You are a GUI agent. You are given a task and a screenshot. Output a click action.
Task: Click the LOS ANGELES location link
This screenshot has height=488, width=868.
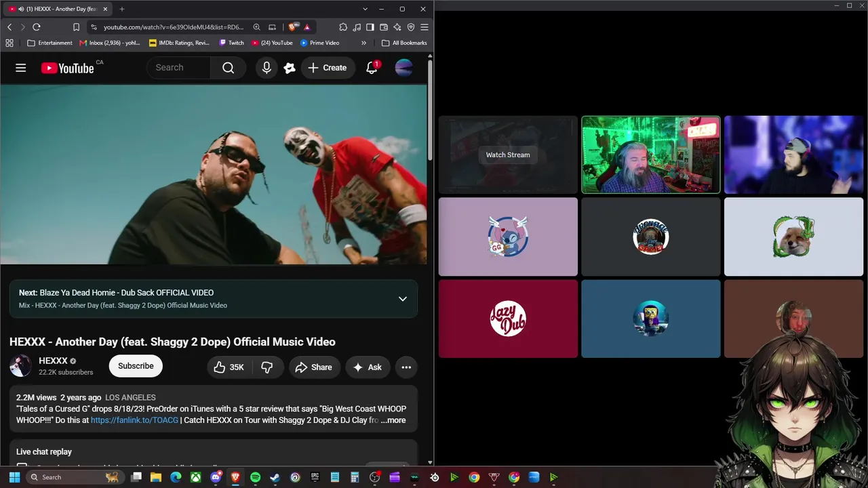(130, 397)
